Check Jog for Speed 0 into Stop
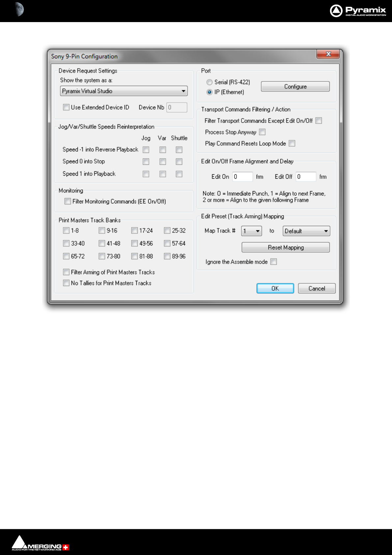The image size is (392, 555). tap(146, 161)
